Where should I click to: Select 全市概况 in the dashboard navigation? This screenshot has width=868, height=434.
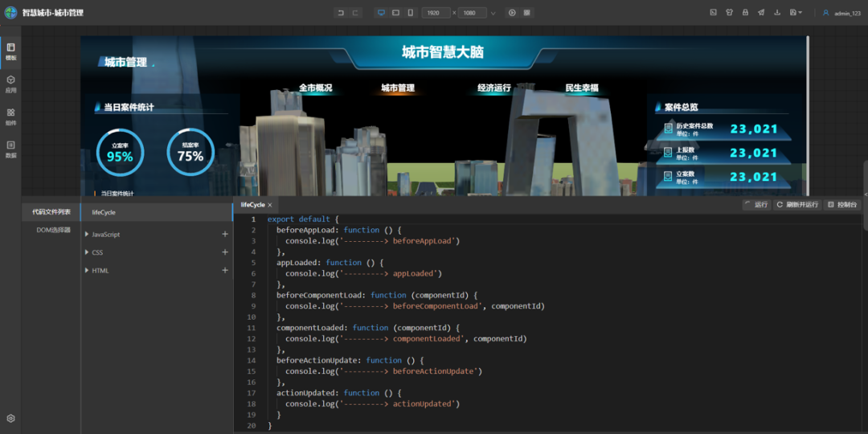316,88
